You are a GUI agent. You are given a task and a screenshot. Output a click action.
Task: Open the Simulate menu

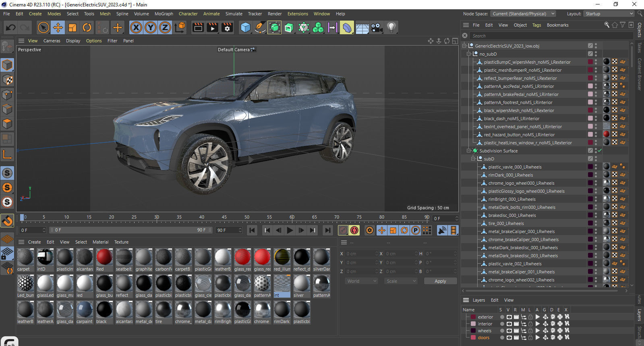click(x=234, y=14)
